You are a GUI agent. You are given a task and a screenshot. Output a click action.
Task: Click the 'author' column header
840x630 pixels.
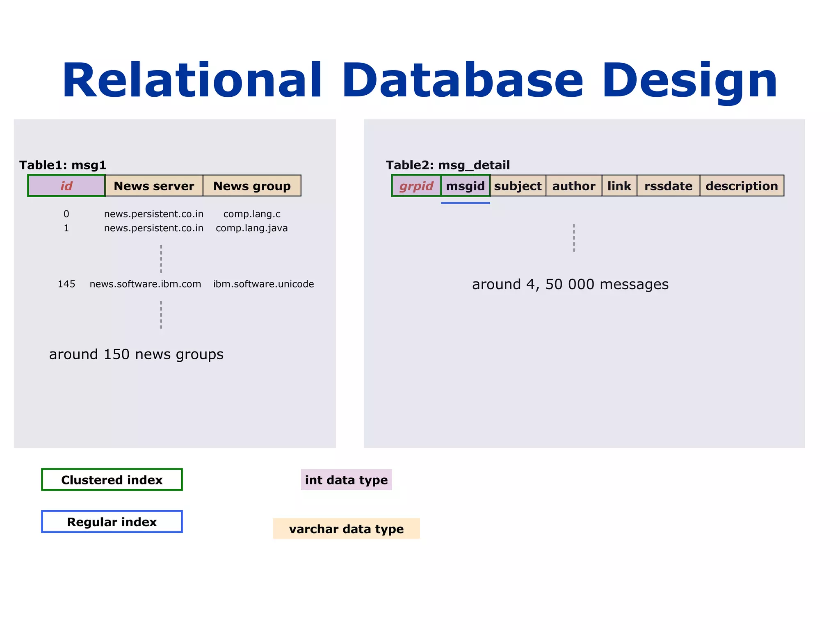pos(574,186)
